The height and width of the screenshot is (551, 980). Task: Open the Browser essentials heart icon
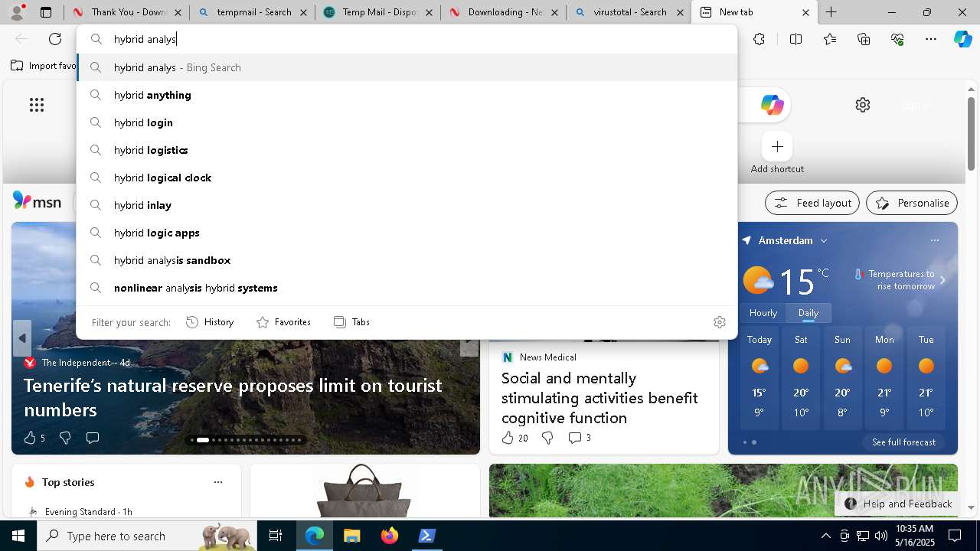(897, 39)
